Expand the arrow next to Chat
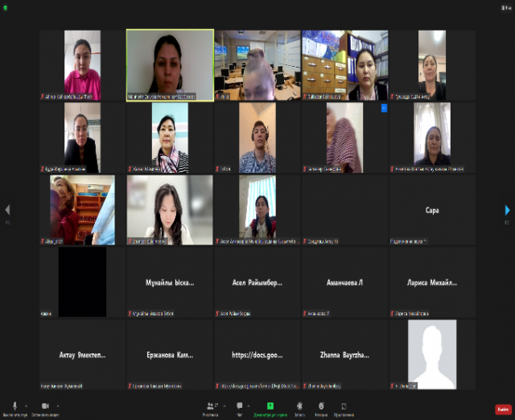The width and height of the screenshot is (515, 420). click(250, 406)
